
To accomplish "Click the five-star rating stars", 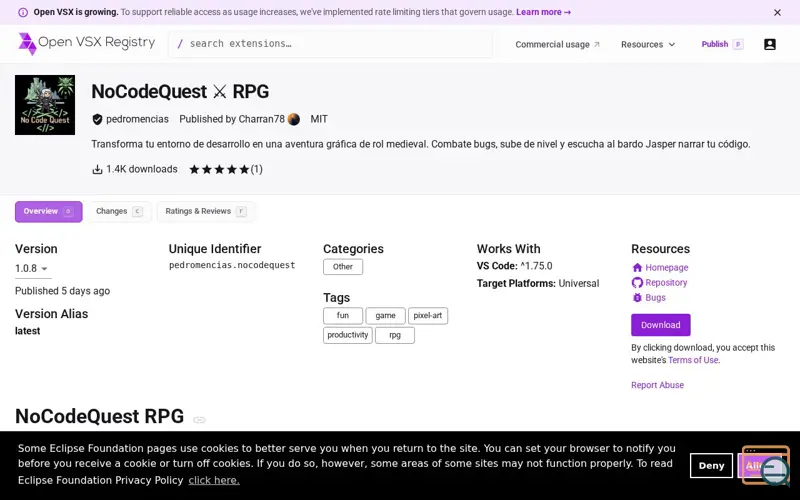I will click(219, 169).
